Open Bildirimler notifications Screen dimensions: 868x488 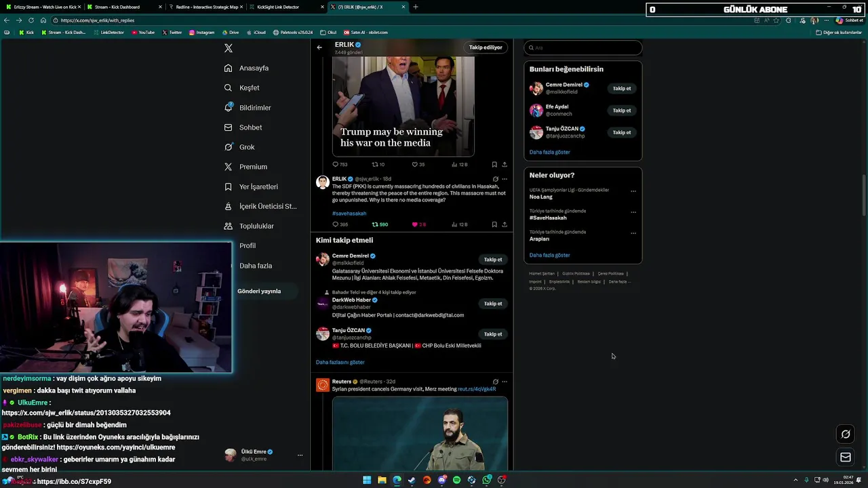(248, 108)
